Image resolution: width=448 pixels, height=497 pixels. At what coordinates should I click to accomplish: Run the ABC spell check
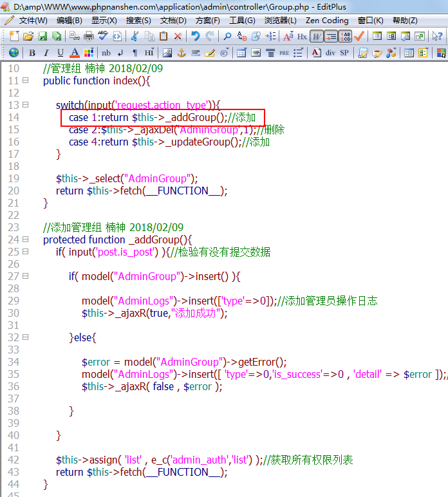pos(102,36)
